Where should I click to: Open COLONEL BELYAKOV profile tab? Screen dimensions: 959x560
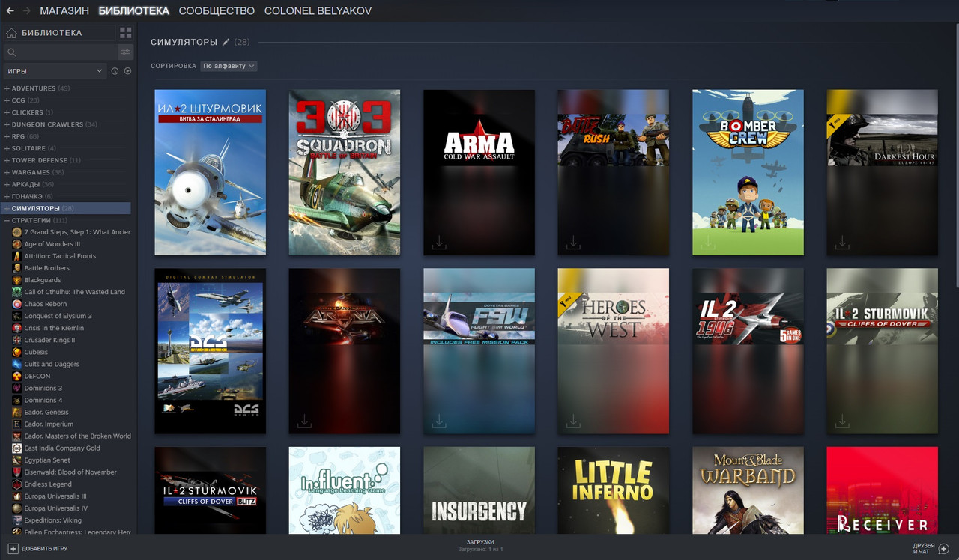(318, 11)
